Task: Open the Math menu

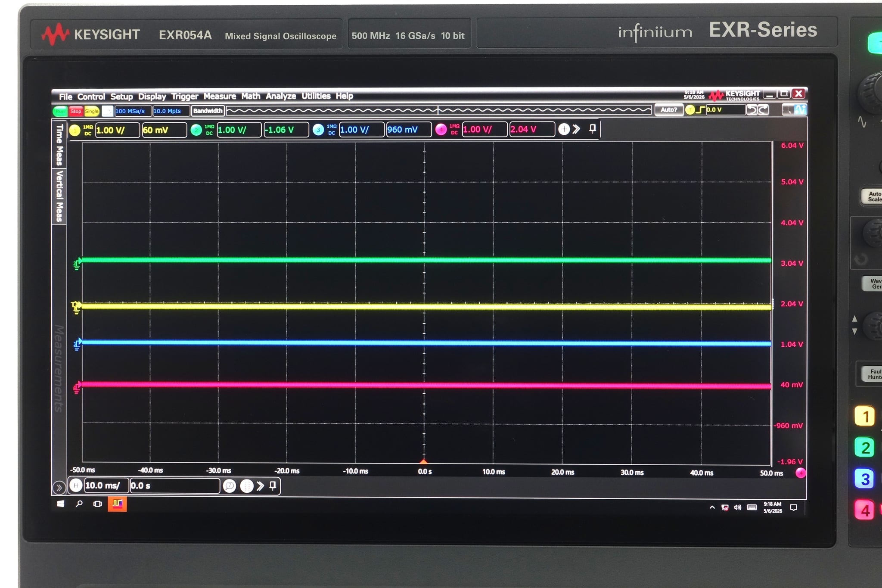Action: 251,96
